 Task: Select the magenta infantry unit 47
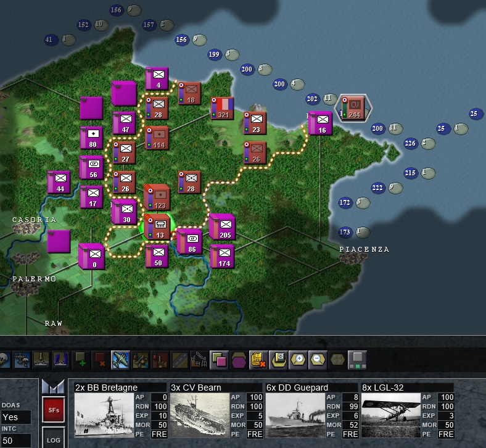point(125,123)
